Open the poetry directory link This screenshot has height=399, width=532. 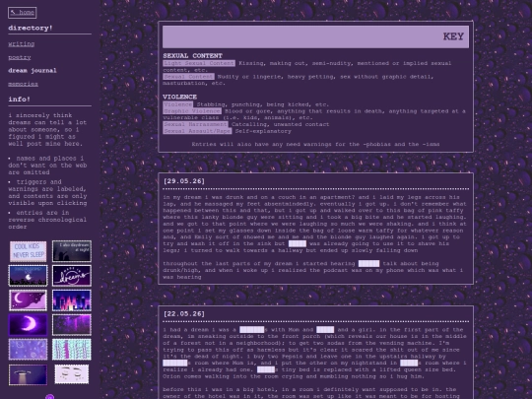point(20,57)
